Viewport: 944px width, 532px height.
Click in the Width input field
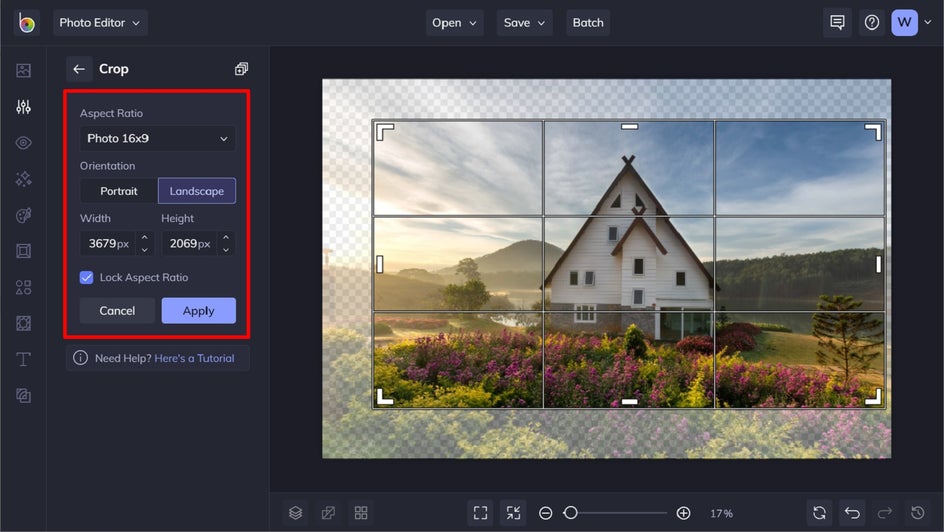(108, 244)
